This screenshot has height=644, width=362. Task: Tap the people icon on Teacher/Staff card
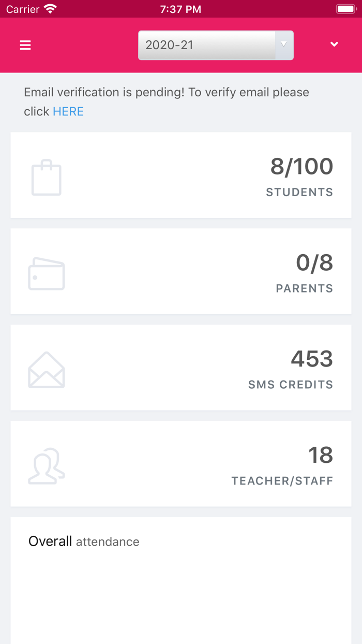47,466
